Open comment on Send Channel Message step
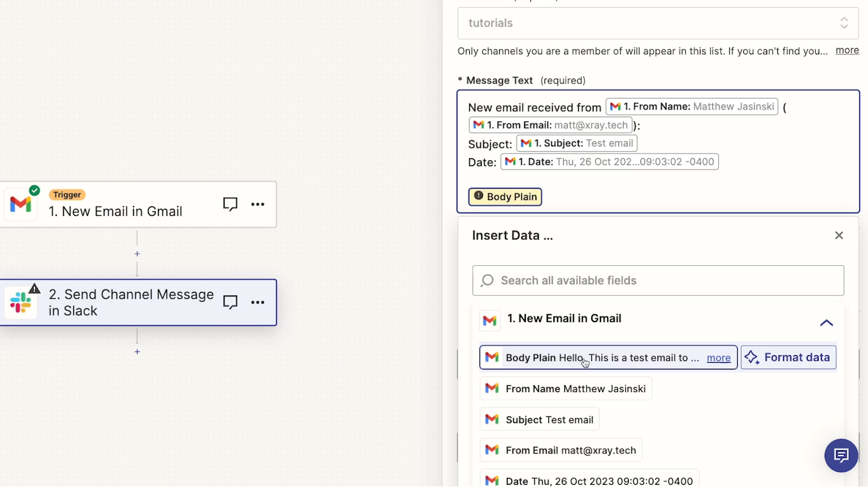The height and width of the screenshot is (488, 868). [231, 303]
